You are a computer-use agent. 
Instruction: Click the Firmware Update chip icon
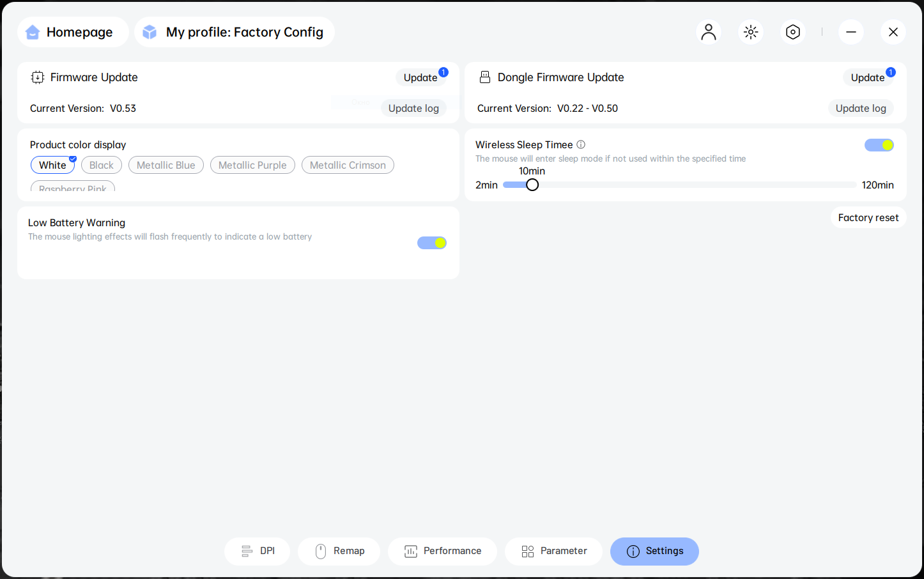(38, 77)
